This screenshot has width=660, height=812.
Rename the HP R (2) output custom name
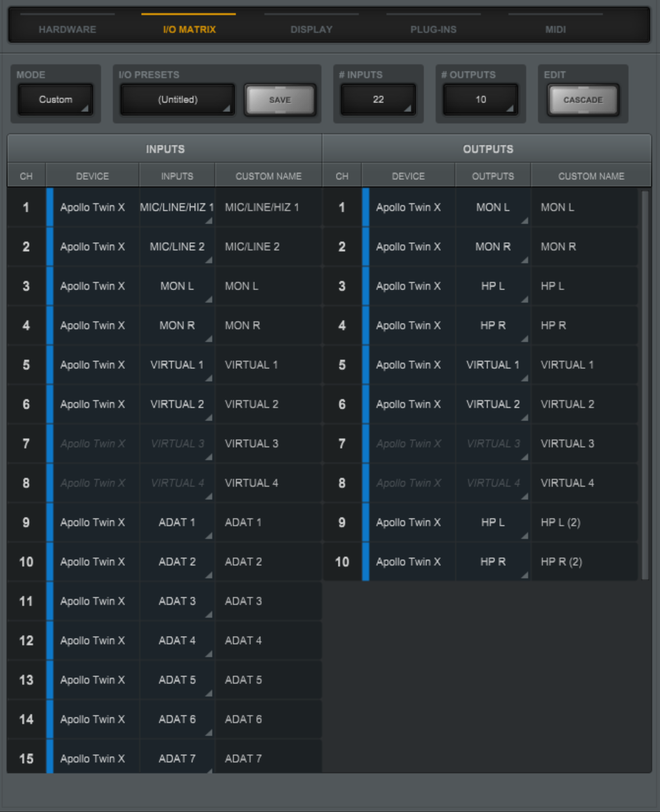tap(585, 562)
